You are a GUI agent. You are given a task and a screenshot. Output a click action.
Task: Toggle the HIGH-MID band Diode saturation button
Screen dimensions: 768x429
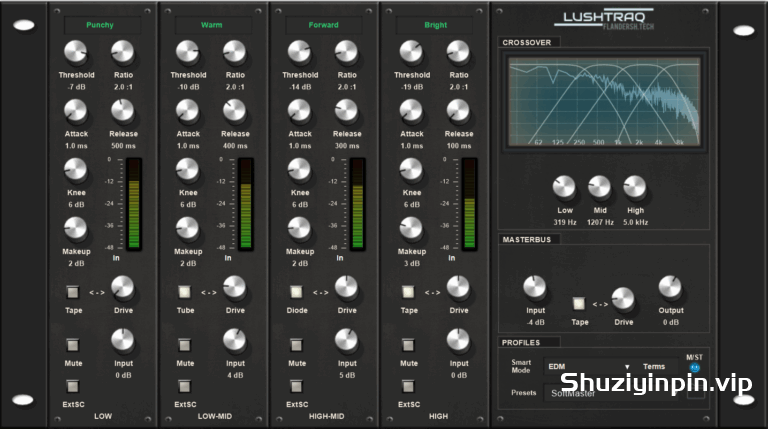click(296, 292)
